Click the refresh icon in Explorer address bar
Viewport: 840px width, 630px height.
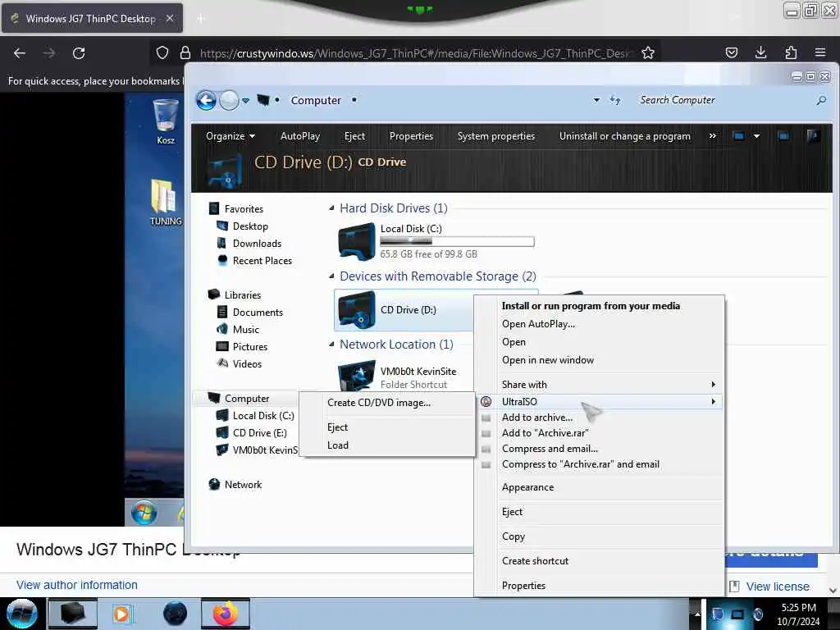[x=615, y=100]
